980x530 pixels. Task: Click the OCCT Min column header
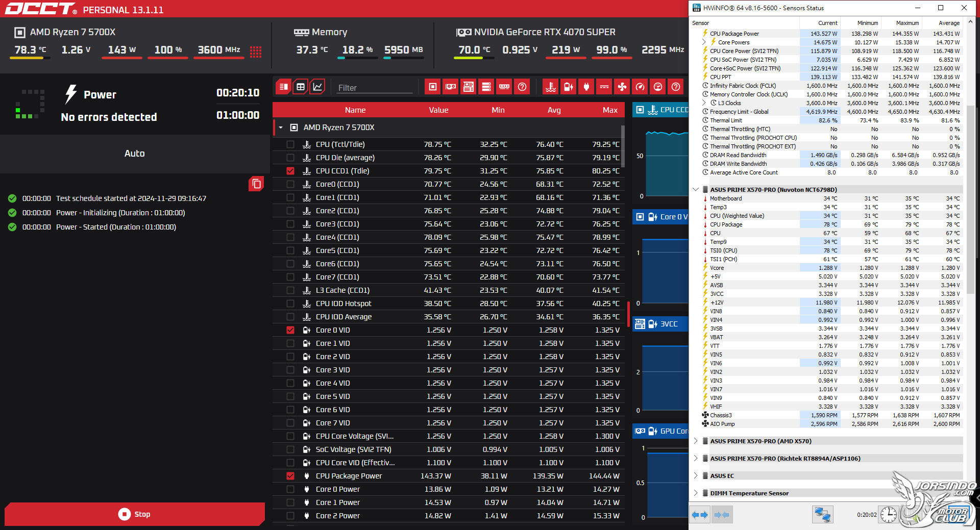(x=498, y=110)
